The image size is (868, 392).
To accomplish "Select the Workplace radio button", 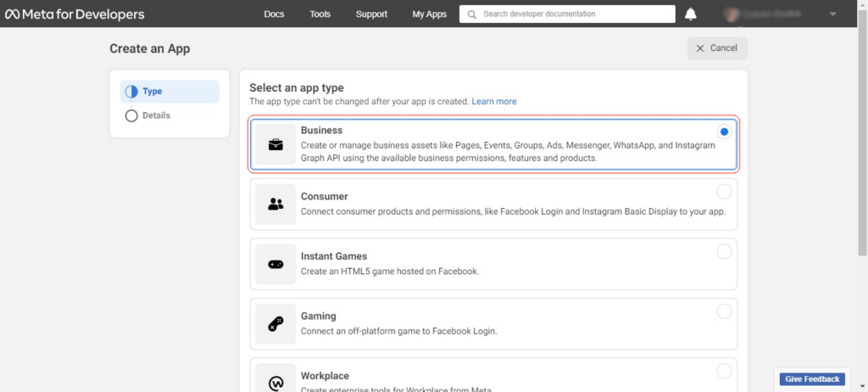I will 724,372.
